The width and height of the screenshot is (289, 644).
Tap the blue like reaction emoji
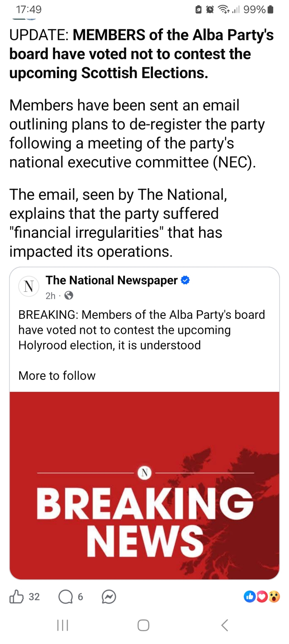pos(250,597)
